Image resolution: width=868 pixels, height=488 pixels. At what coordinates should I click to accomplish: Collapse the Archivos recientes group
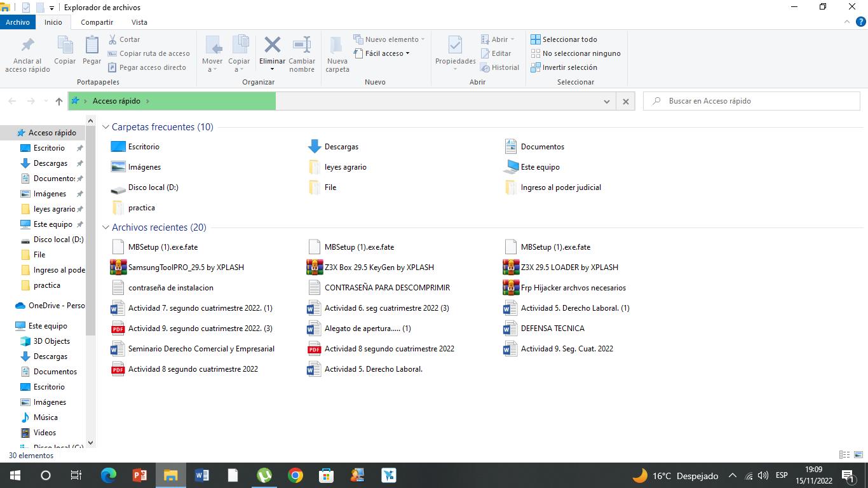tap(105, 227)
